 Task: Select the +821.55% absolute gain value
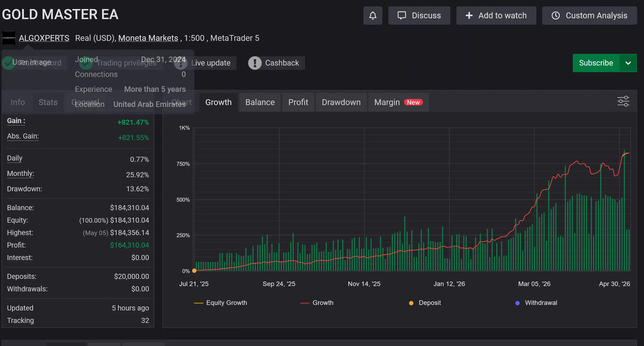click(133, 138)
